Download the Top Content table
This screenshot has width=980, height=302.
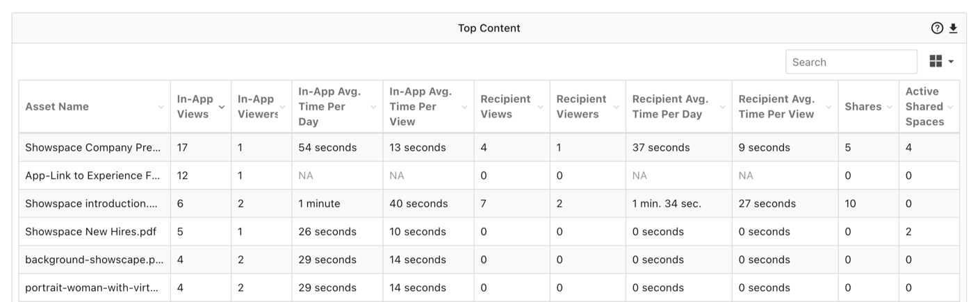click(954, 28)
